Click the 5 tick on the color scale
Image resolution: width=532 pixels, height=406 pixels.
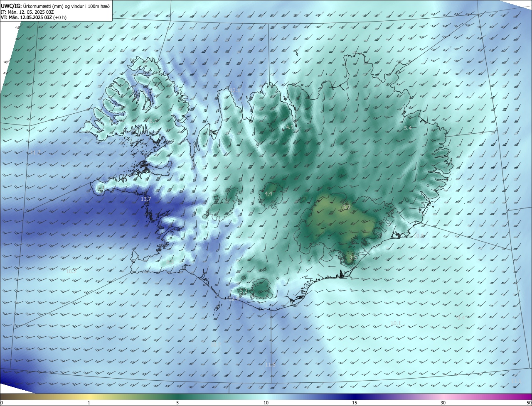(x=177, y=403)
